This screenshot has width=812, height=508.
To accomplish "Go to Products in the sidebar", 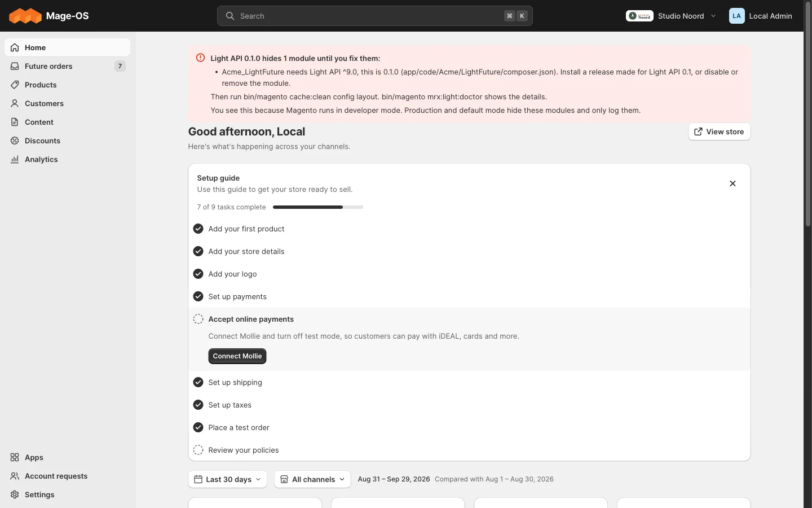I will click(67, 85).
